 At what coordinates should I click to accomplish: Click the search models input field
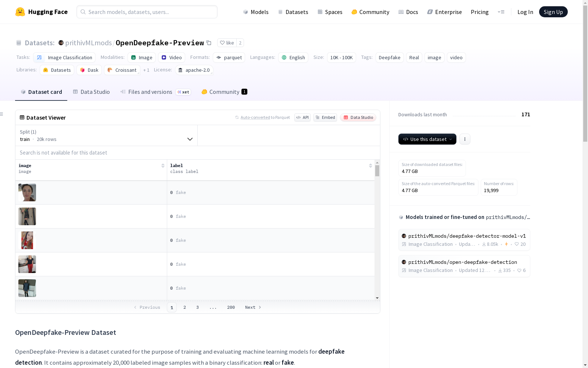pos(147,12)
